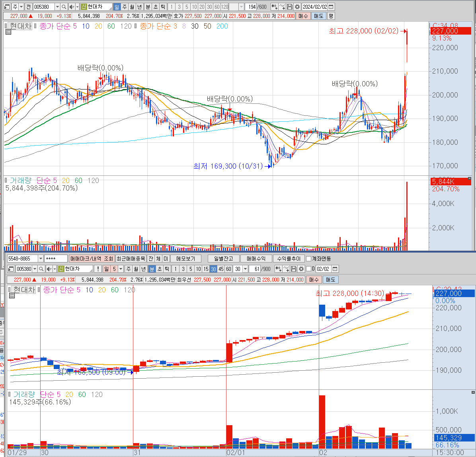Open the 매매마크/내역 조회 tab
Viewport: 476px width, 457px height.
(x=92, y=259)
